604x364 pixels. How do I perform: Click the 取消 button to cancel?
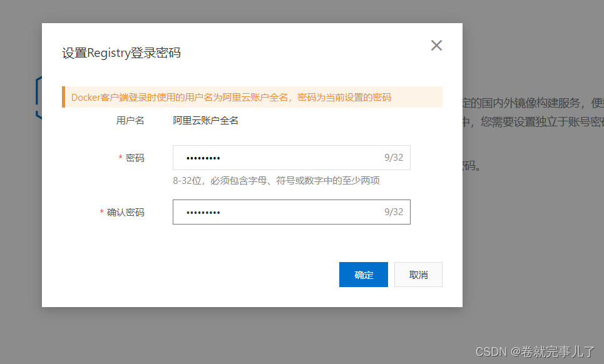pyautogui.click(x=418, y=274)
